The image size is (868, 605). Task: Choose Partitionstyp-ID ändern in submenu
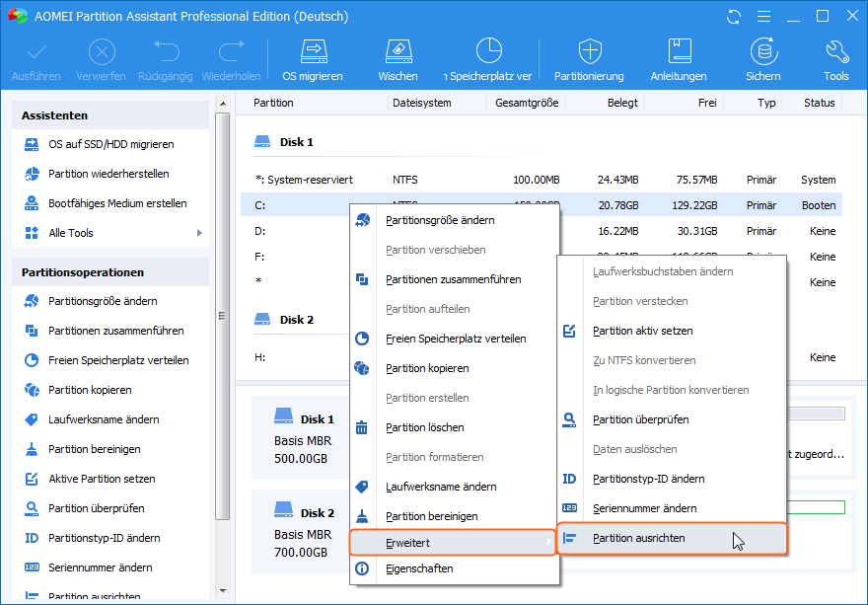tap(672, 479)
